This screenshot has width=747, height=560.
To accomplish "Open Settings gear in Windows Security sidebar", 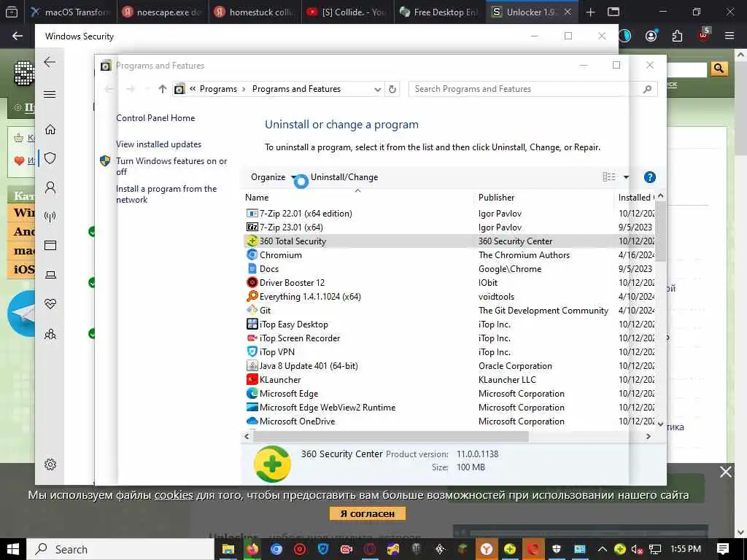I will click(x=50, y=464).
